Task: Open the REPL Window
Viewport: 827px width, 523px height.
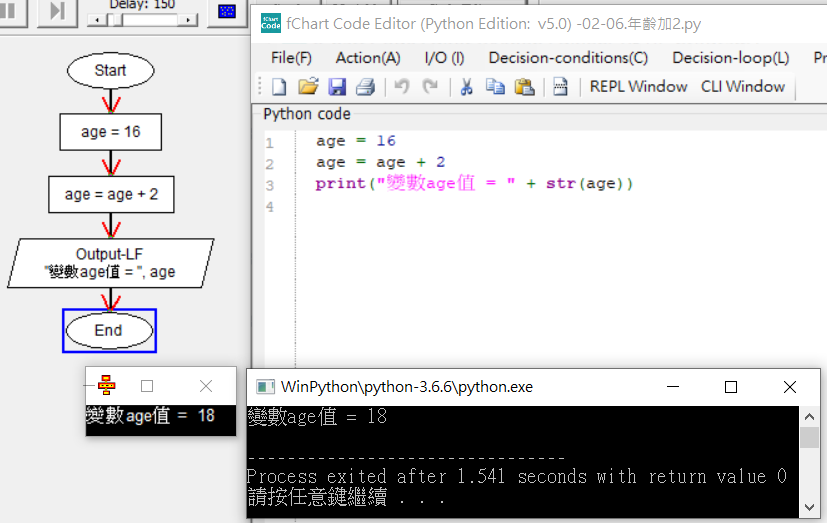Action: pos(638,86)
